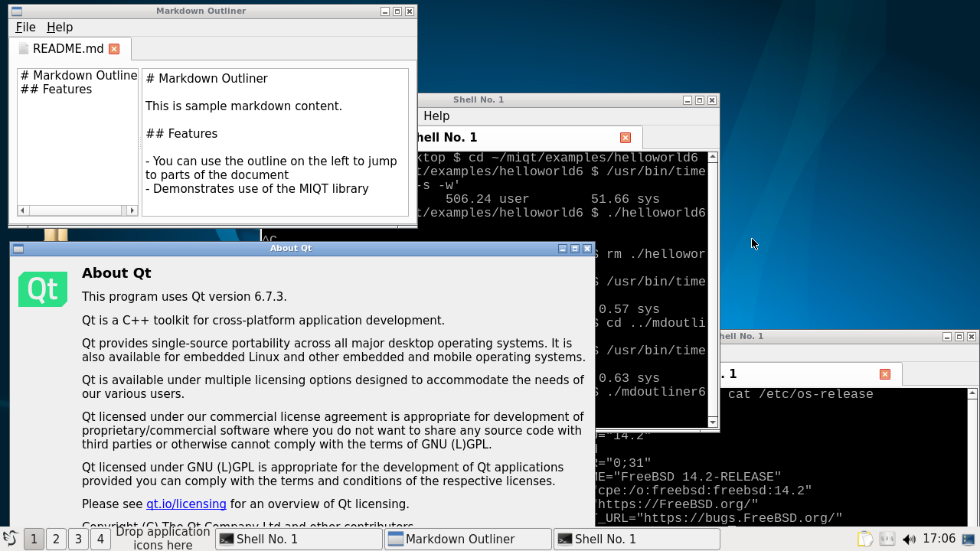Click the Markdown Outliner window menu icon

point(18,11)
